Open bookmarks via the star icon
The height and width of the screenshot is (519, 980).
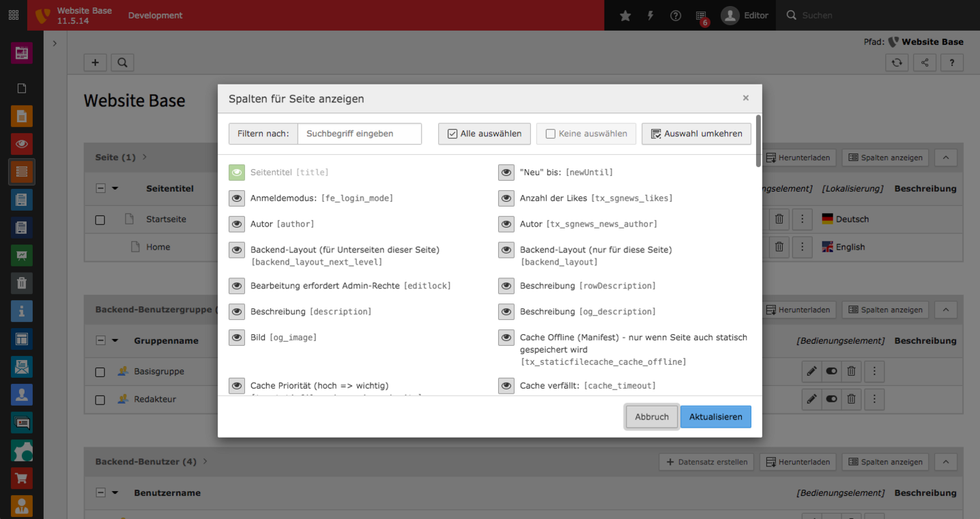point(625,15)
